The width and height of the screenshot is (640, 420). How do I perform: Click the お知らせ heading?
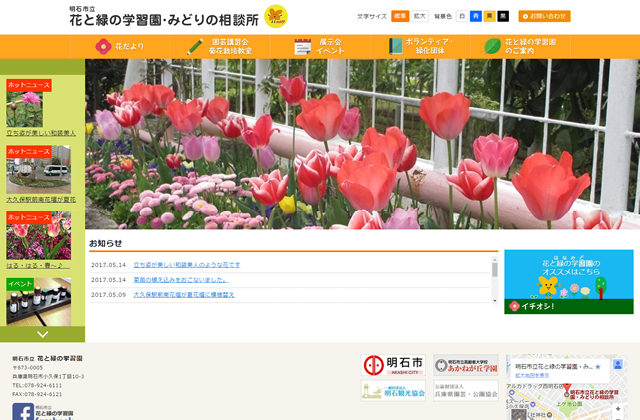(105, 243)
